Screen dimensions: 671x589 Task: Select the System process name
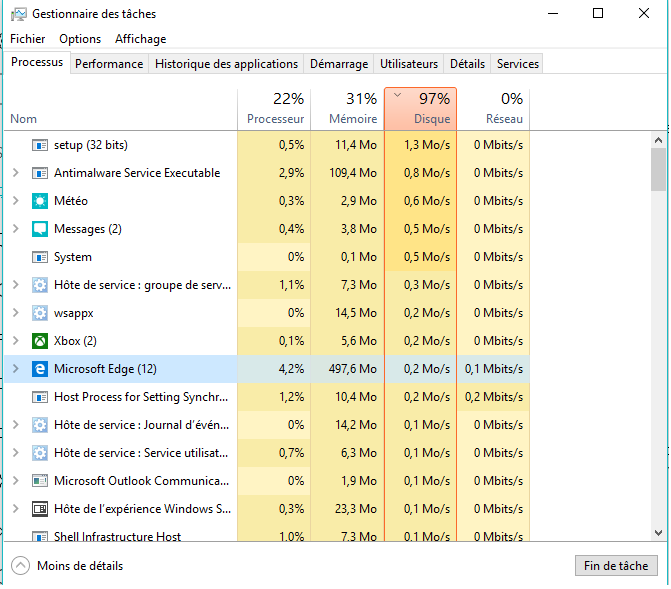pos(73,257)
